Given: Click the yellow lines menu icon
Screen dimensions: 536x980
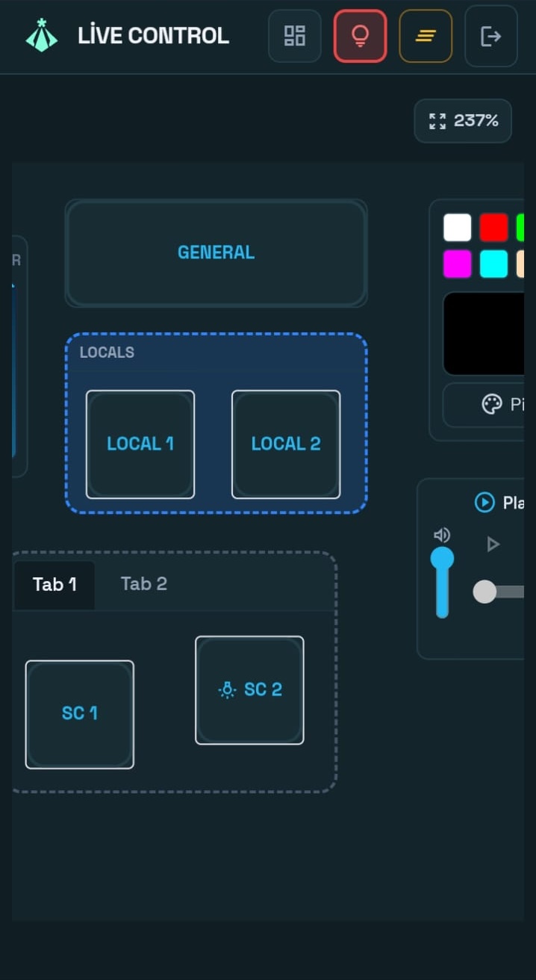Looking at the screenshot, I should click(426, 36).
